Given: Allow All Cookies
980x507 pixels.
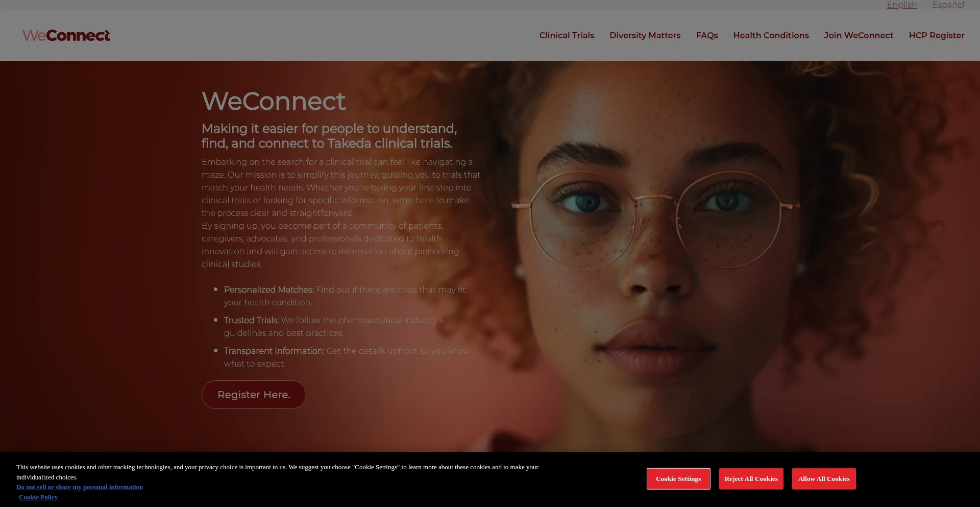Looking at the screenshot, I should [824, 479].
